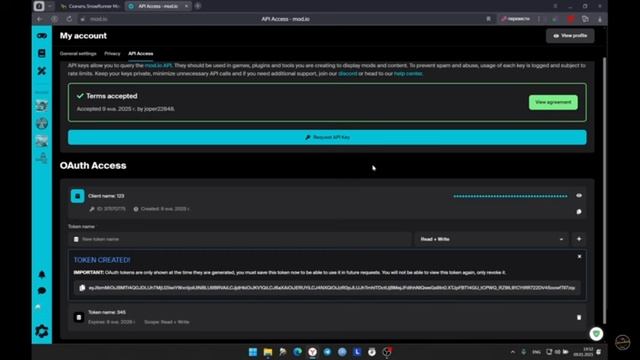Click the View profile button
640x360 pixels.
click(570, 36)
